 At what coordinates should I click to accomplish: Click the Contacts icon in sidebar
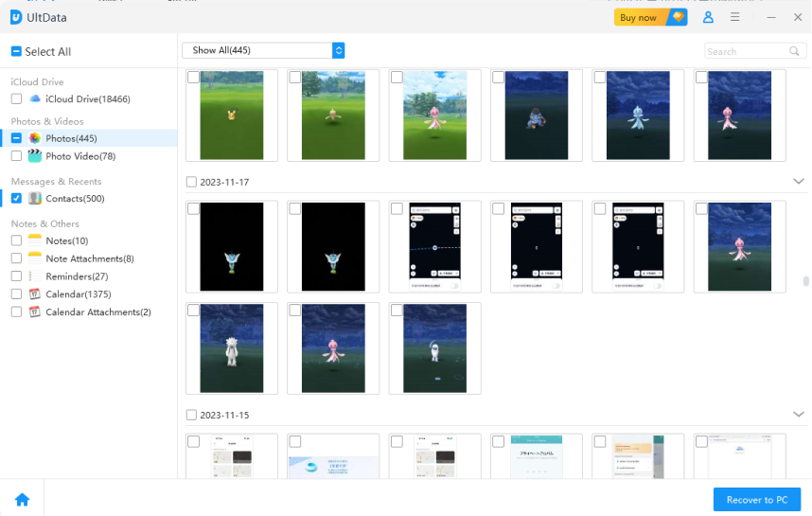tap(35, 199)
